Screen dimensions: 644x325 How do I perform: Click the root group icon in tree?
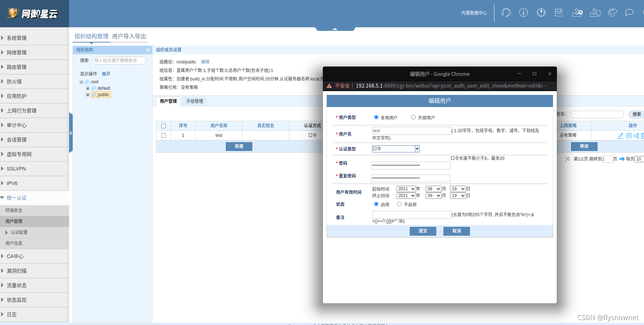click(88, 82)
